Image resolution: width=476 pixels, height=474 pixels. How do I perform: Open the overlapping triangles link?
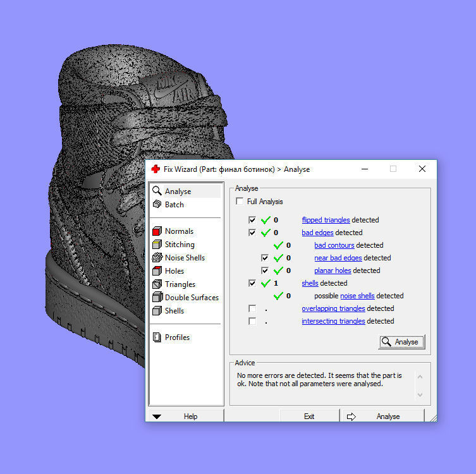333,308
